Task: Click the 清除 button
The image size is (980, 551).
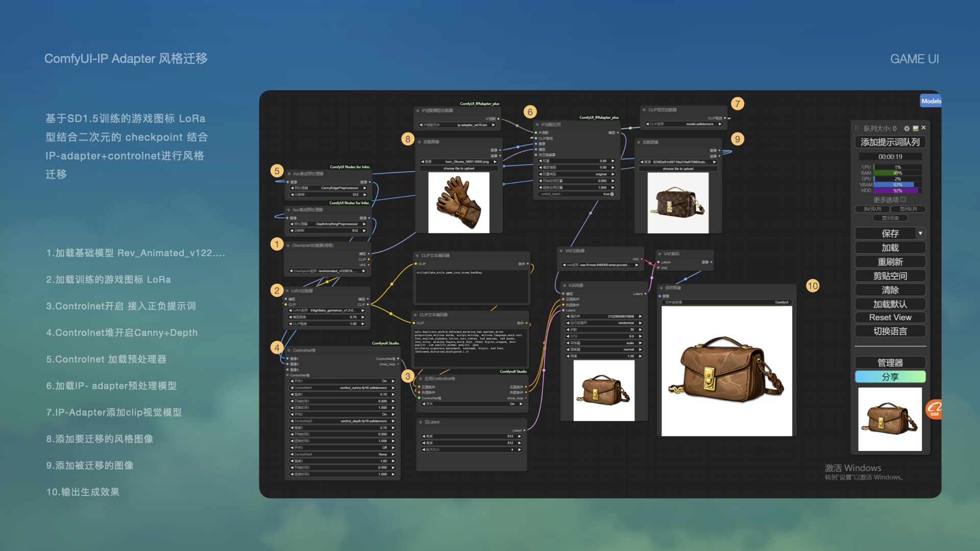Action: pos(890,290)
